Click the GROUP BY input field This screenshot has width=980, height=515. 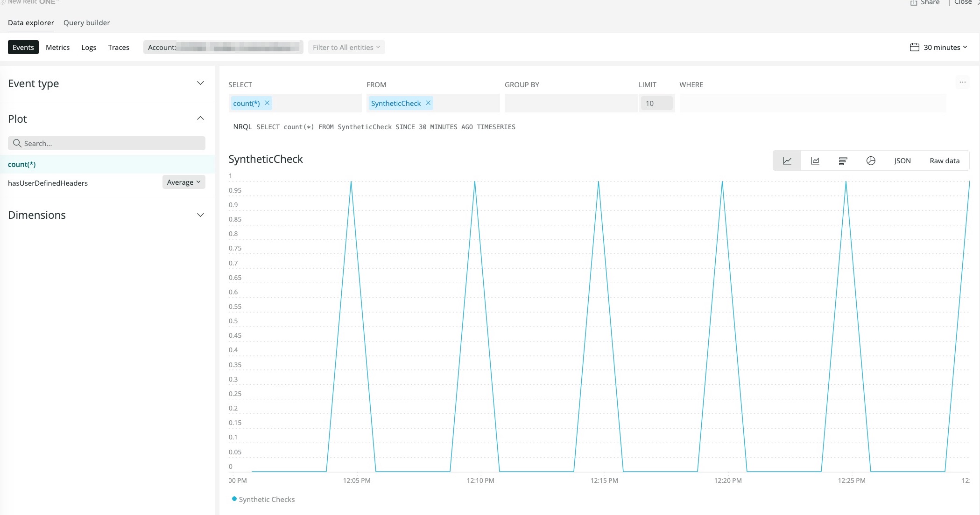(571, 103)
